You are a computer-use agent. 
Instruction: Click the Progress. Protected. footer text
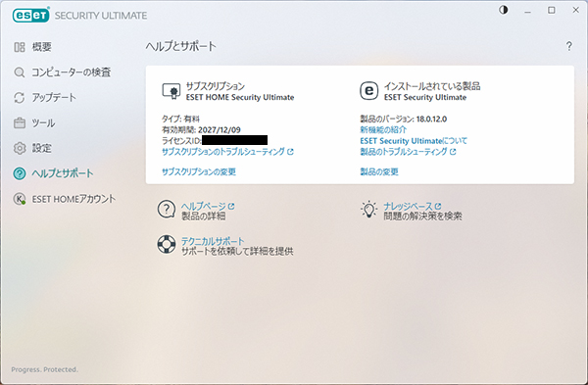45,369
